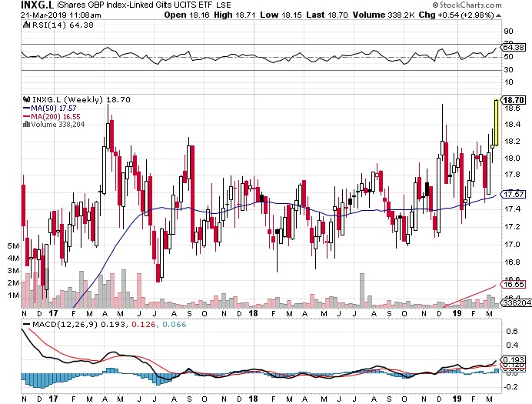This screenshot has height=404, width=532.
Task: Click the Volume 338.2K header value
Action: 384,15
